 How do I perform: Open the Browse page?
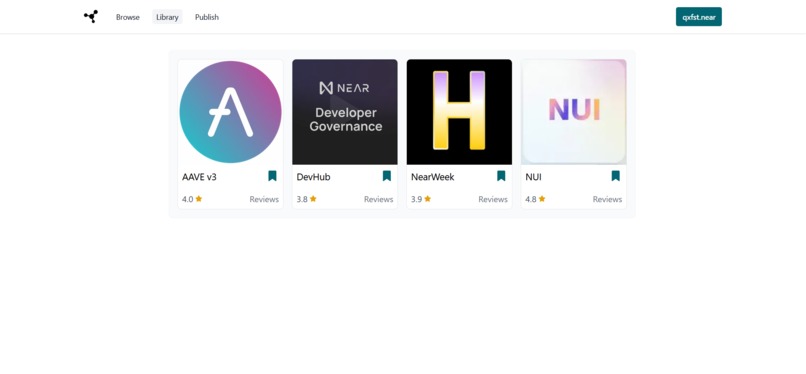tap(127, 17)
